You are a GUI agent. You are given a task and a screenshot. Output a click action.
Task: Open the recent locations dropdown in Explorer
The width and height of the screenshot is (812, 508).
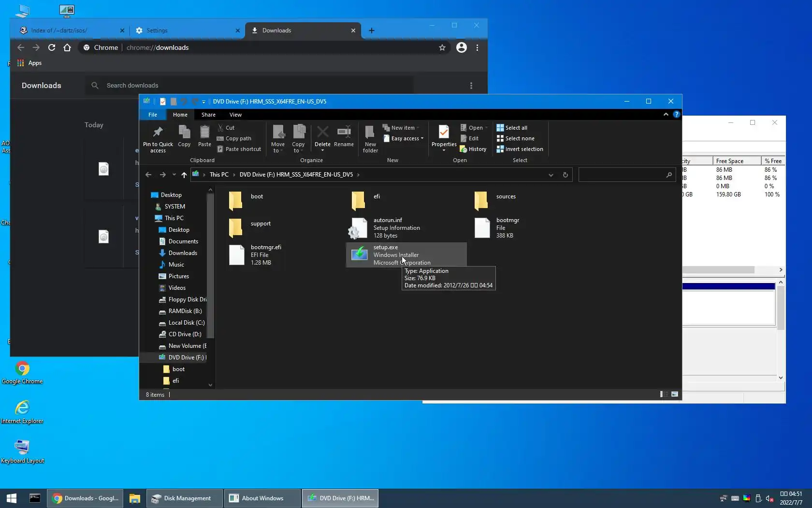174,175
